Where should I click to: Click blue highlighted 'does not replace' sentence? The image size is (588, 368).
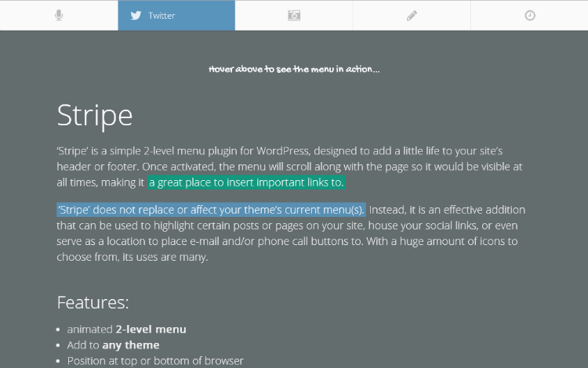tap(211, 209)
